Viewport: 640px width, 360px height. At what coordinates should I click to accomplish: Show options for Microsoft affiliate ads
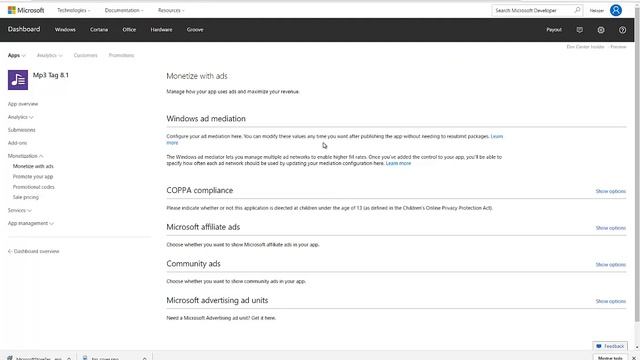(610, 228)
